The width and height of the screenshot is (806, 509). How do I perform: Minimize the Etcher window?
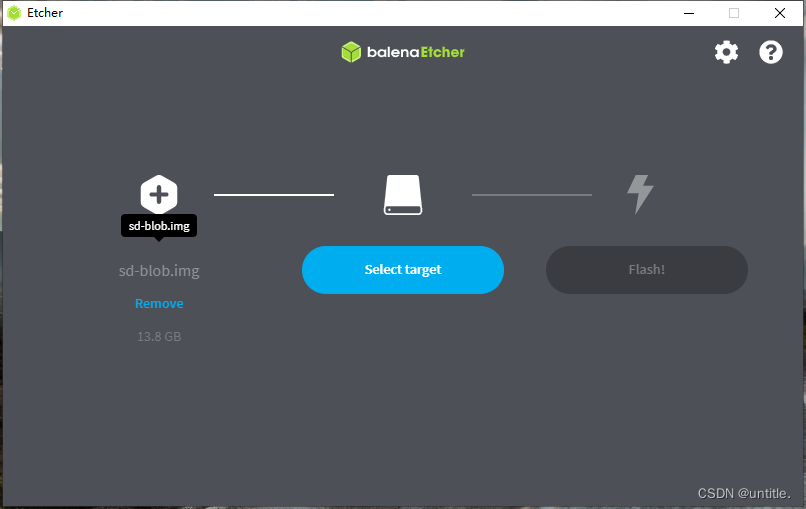click(689, 13)
